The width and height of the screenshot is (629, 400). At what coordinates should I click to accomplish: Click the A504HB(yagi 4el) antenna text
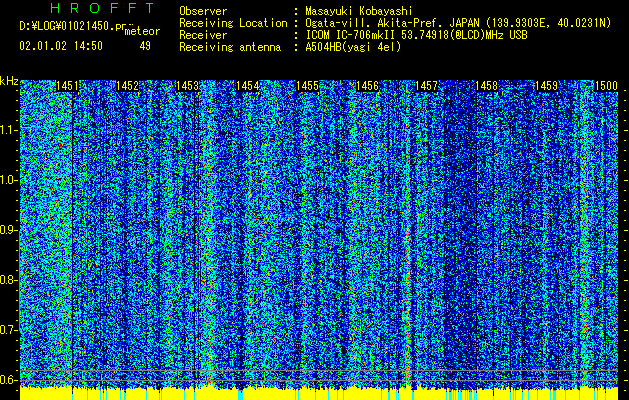click(x=353, y=47)
